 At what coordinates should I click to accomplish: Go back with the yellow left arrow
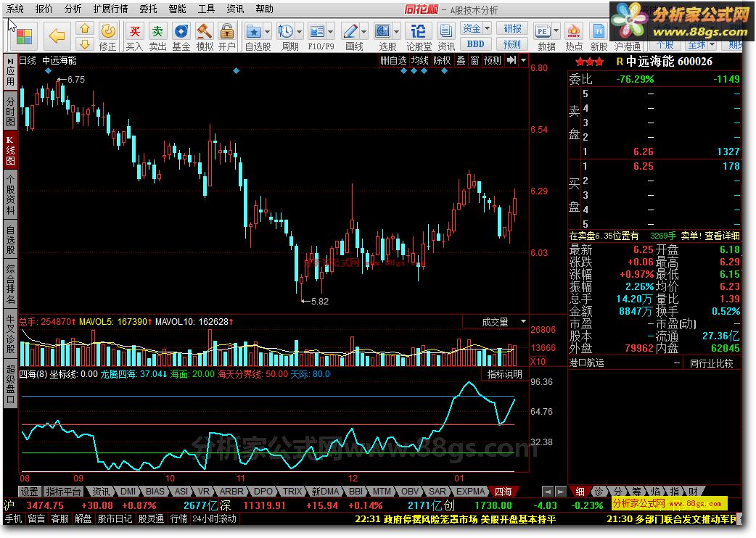point(57,36)
